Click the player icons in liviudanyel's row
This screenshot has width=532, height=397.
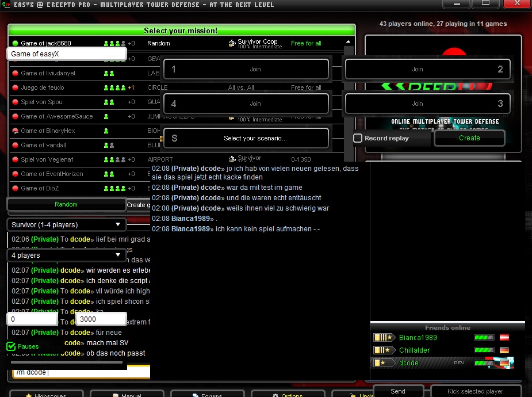(x=109, y=73)
